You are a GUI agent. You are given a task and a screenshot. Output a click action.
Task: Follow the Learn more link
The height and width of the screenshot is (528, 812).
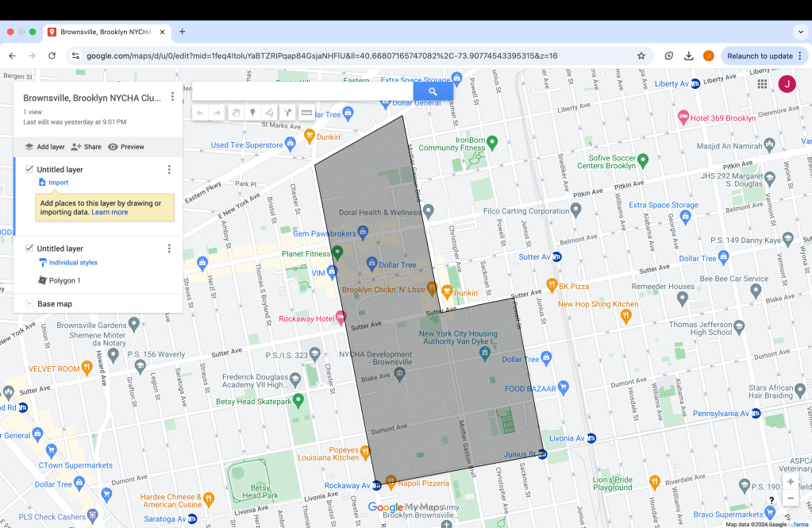coord(110,213)
